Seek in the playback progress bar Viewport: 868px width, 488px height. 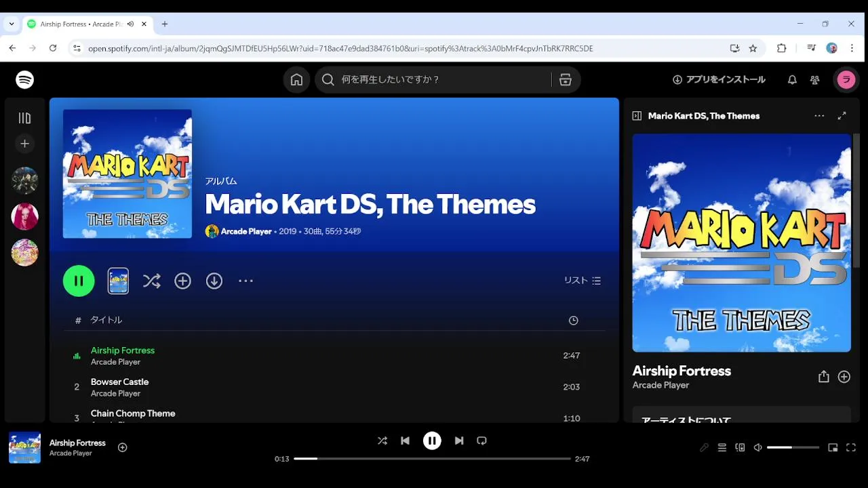432,459
